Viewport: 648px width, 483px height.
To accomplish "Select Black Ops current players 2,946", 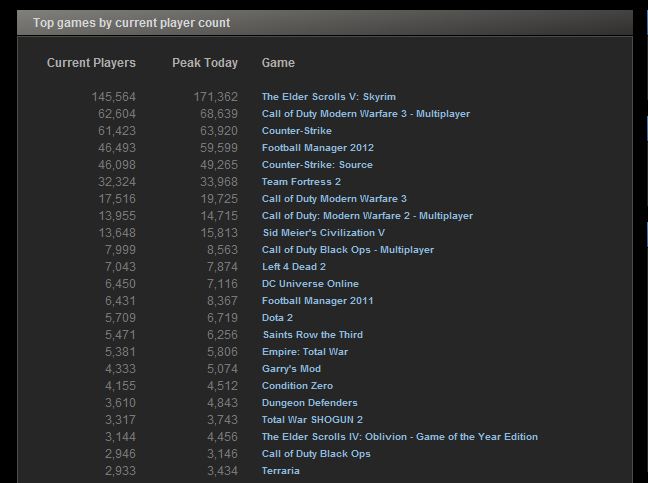I will click(120, 454).
